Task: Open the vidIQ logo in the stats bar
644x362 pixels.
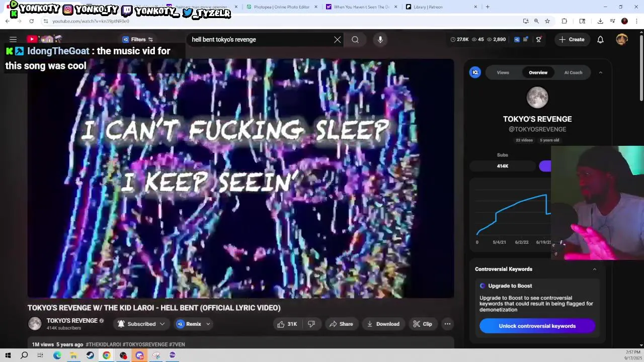Action: [x=517, y=39]
